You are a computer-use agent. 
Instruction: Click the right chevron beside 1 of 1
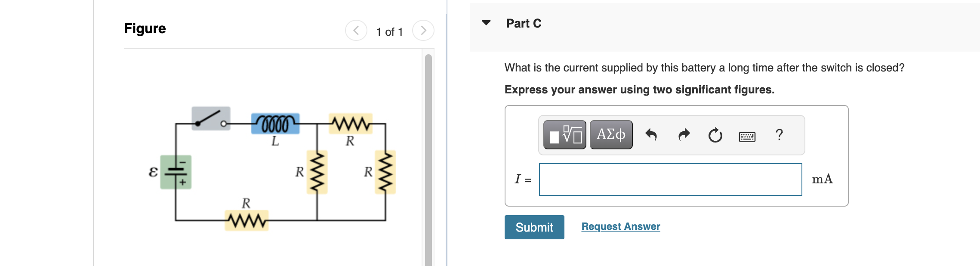[x=423, y=30]
